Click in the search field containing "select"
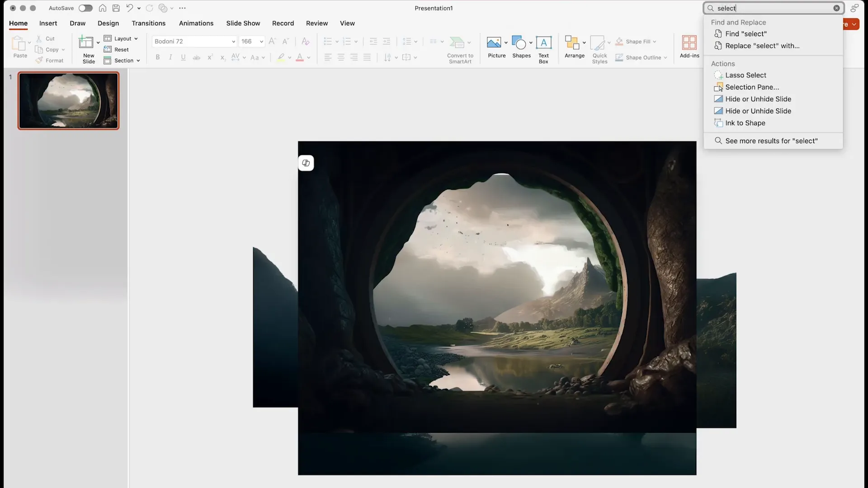 coord(773,8)
